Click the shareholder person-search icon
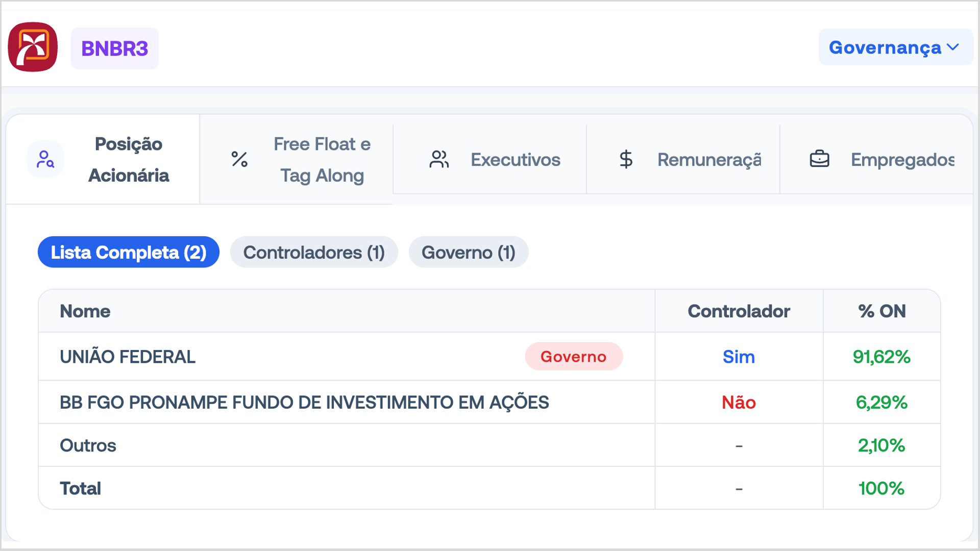The height and width of the screenshot is (551, 980). coord(45,159)
